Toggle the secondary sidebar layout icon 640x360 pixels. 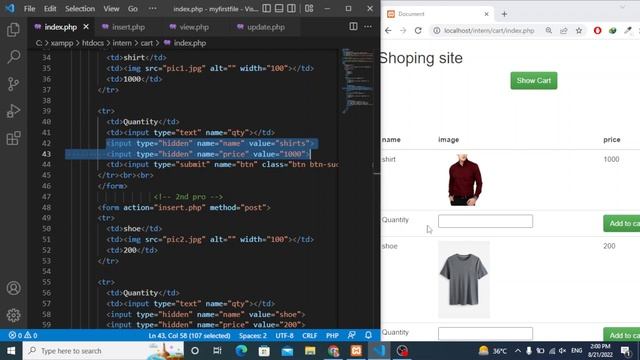point(291,9)
